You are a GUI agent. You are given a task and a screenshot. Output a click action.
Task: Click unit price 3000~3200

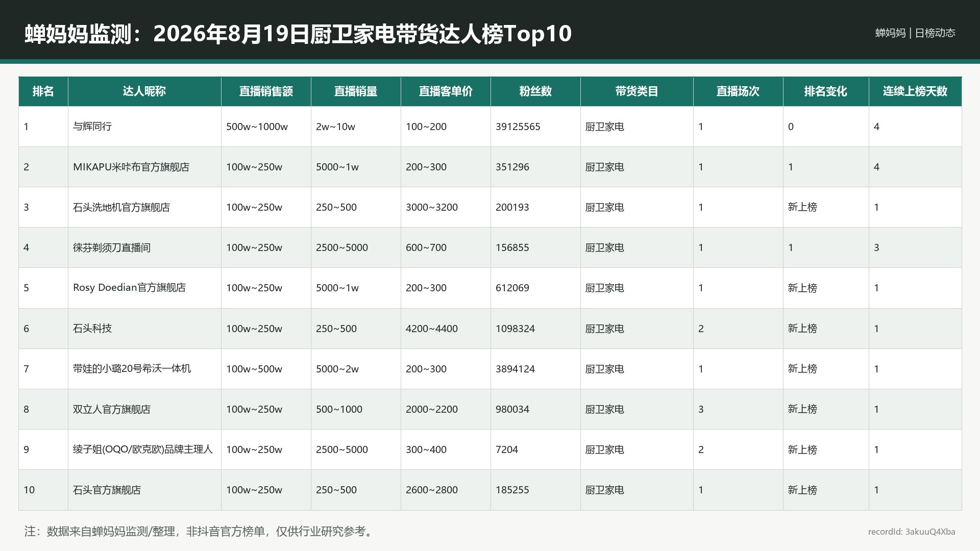point(432,207)
